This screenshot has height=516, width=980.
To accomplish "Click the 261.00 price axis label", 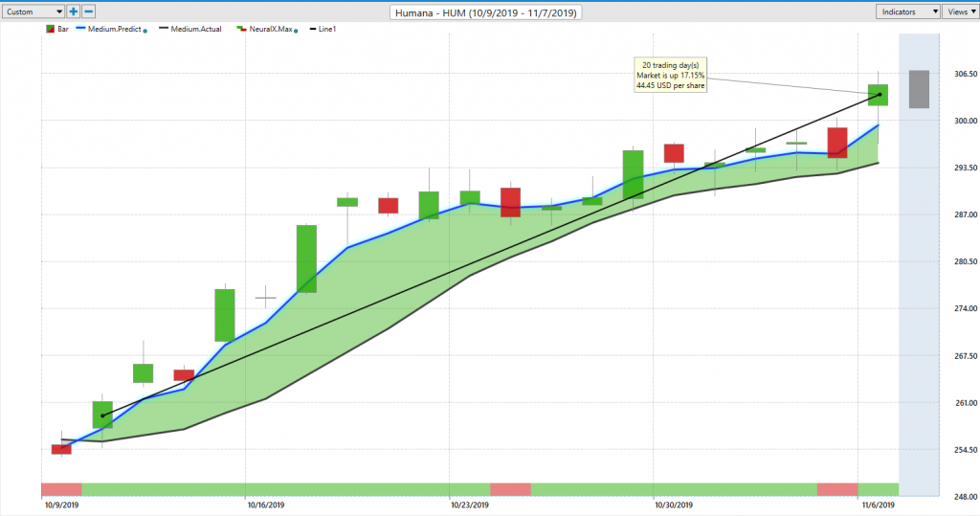I will click(966, 403).
